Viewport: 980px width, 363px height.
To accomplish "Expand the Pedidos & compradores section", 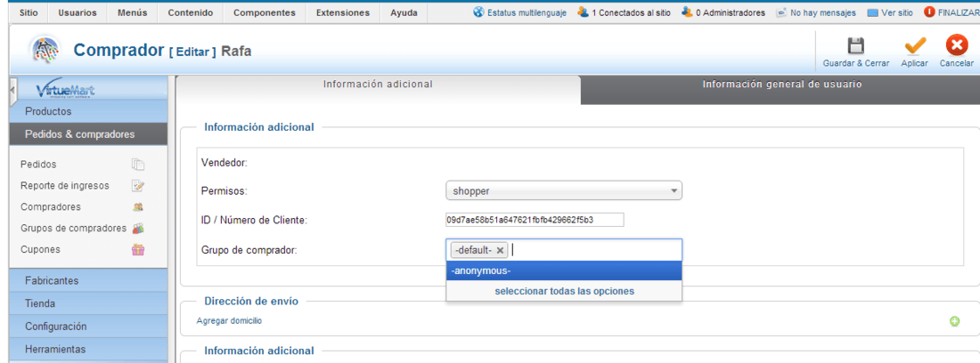I will click(89, 134).
